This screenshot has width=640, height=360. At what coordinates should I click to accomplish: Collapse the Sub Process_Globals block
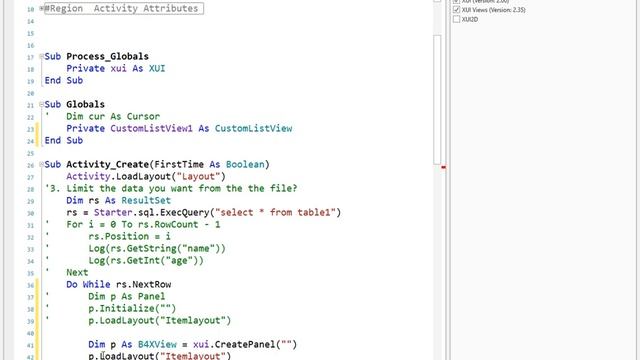point(41,56)
